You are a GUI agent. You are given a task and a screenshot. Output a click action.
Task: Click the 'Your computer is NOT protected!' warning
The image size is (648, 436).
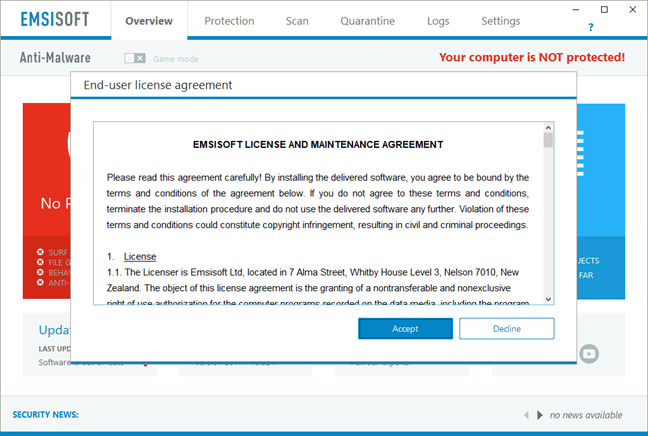[532, 57]
